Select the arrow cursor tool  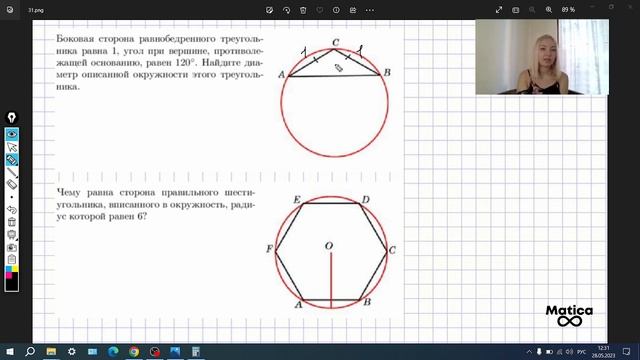click(12, 147)
